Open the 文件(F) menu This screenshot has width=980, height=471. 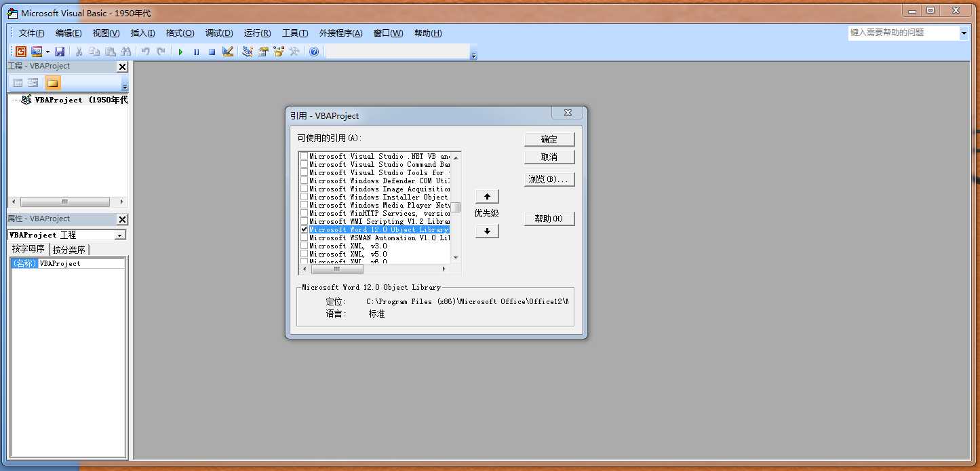[x=31, y=33]
